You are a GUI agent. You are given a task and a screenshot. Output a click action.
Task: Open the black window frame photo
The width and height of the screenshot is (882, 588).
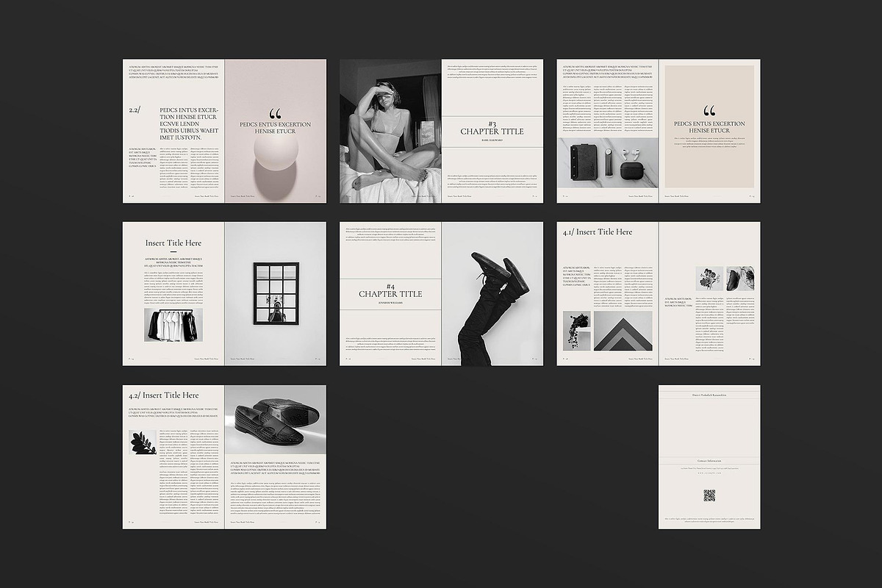tap(276, 293)
